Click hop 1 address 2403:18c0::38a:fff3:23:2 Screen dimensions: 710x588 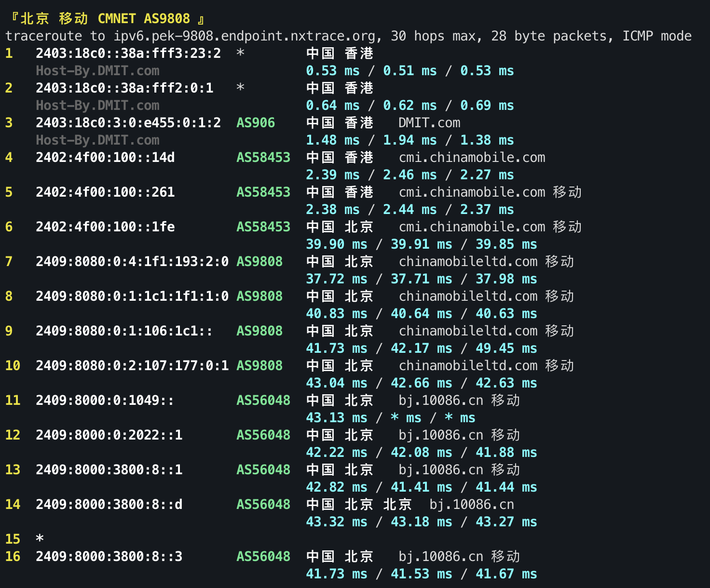pyautogui.click(x=128, y=53)
